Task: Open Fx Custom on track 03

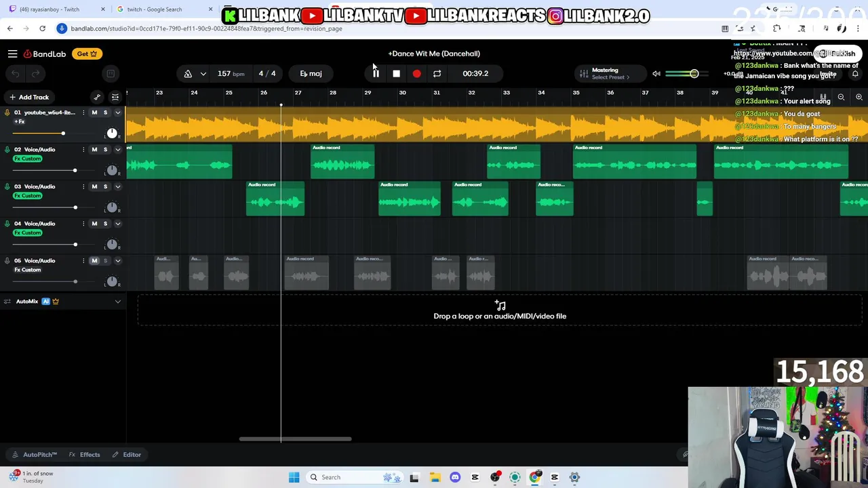Action: pyautogui.click(x=28, y=196)
